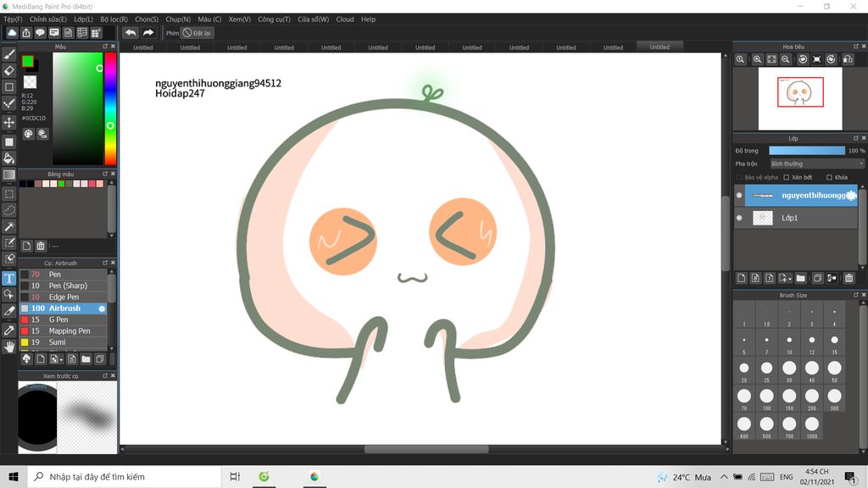
Task: Delete the layer with the trash icon
Action: tap(849, 278)
